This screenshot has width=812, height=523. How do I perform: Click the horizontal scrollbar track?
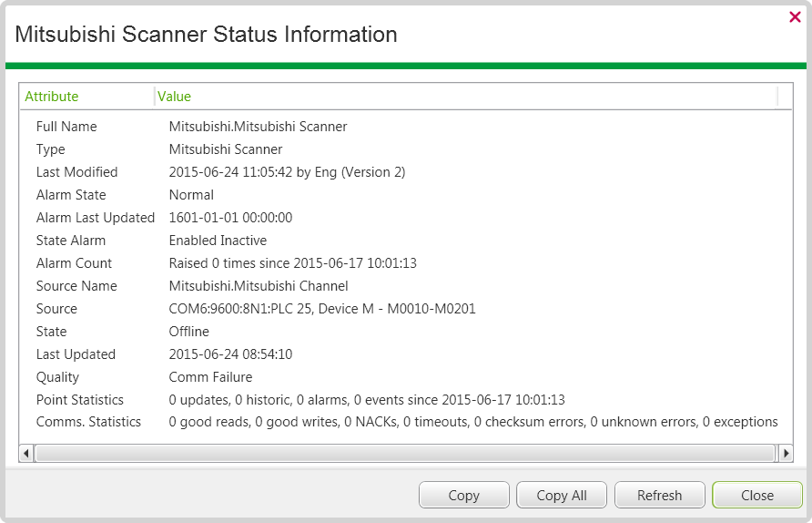(406, 453)
